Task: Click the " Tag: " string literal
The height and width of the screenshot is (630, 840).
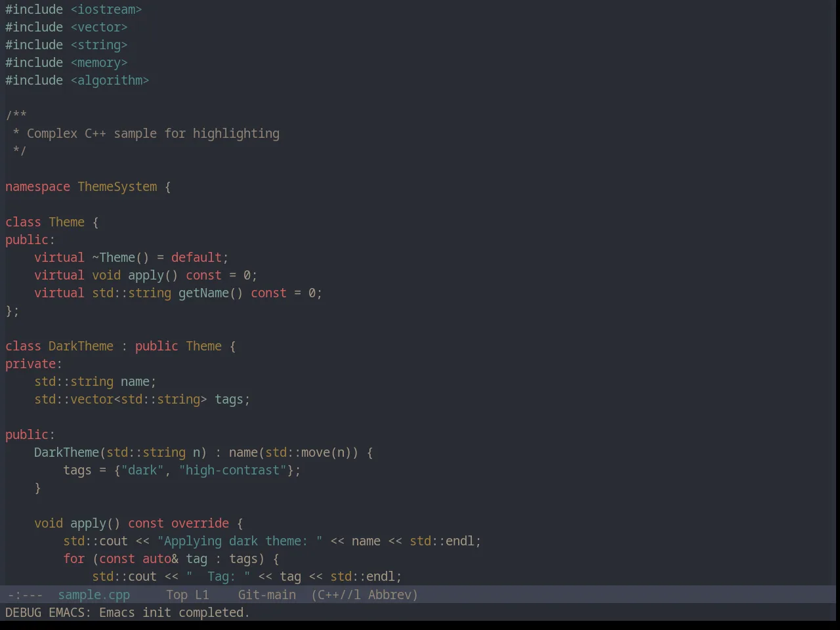Action: [x=218, y=576]
